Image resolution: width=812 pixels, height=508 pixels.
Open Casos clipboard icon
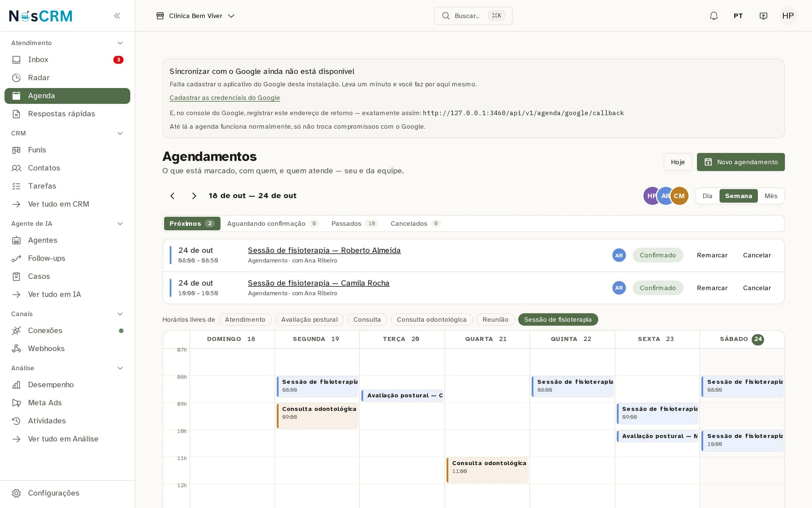pos(16,277)
